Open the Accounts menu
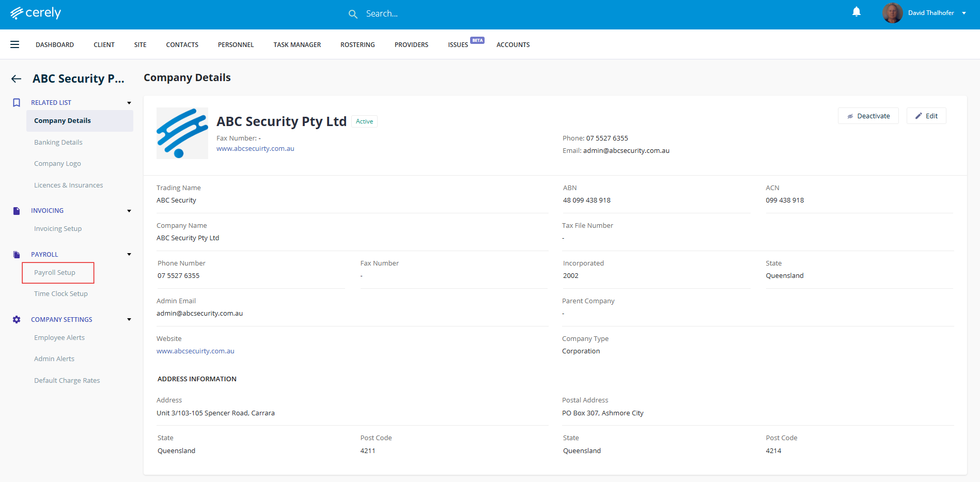 pos(513,45)
